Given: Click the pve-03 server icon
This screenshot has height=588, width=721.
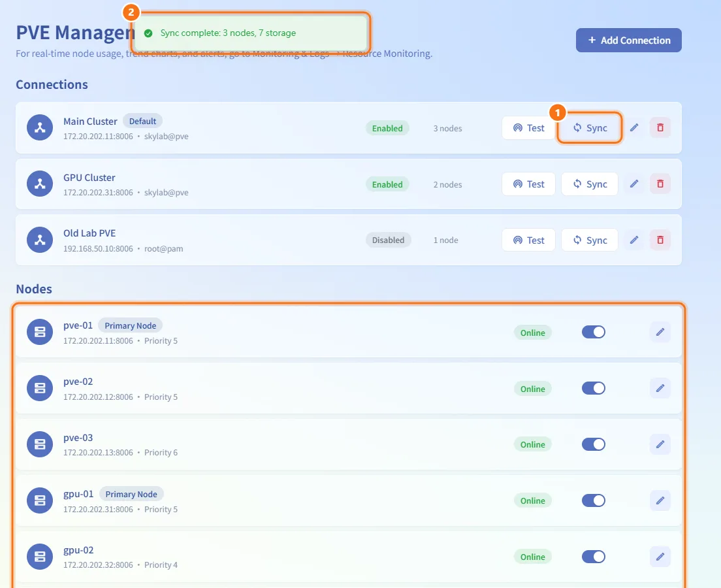Looking at the screenshot, I should 40,444.
